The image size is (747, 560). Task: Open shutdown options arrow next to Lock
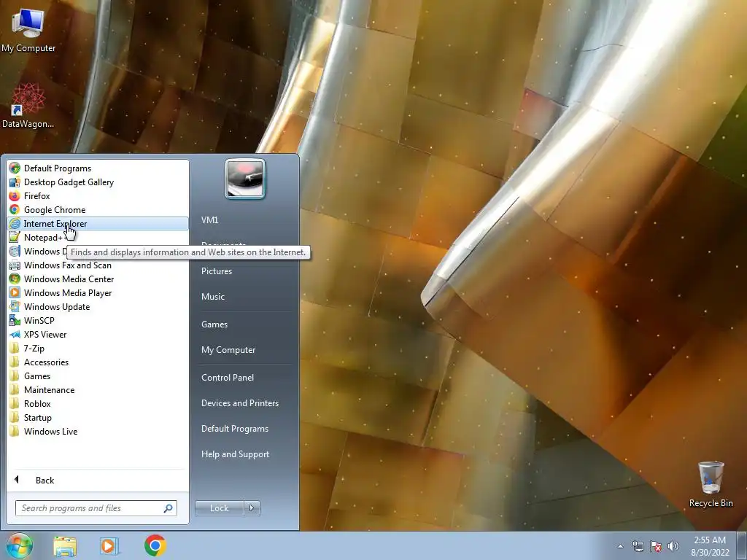tap(252, 508)
